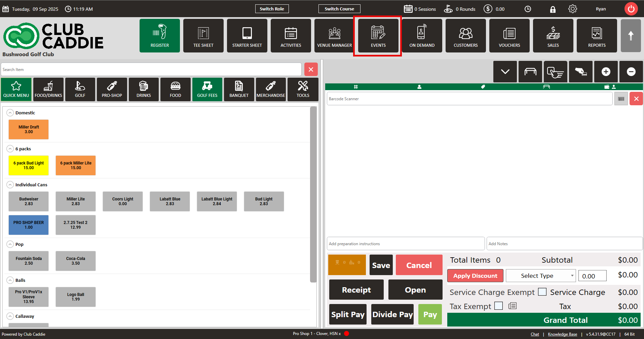This screenshot has width=644, height=339.
Task: Click the green Pay button
Action: [430, 314]
